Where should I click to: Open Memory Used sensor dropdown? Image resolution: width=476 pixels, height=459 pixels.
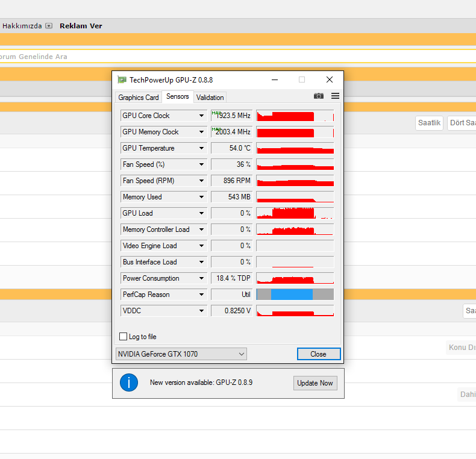pyautogui.click(x=201, y=197)
